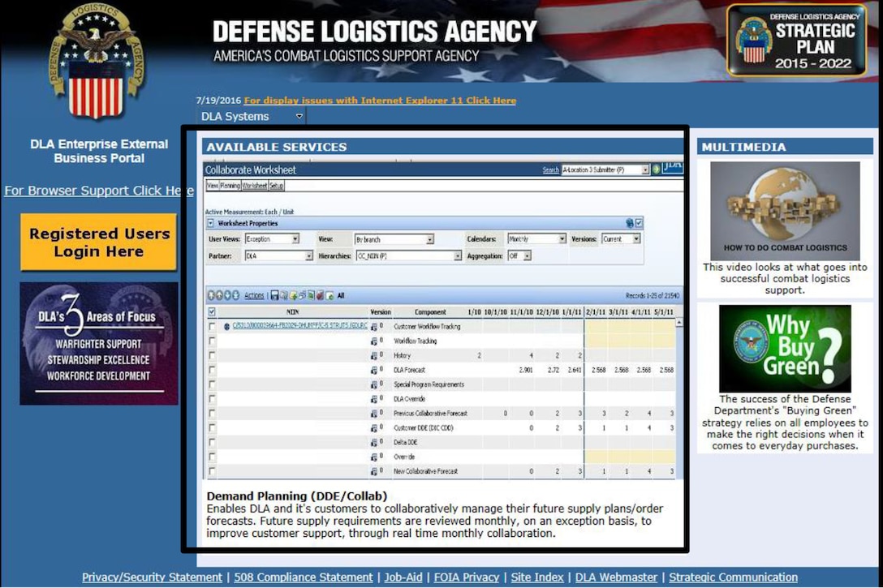Click the Save floppy disk toolbar icon
This screenshot has width=883, height=588.
[x=275, y=295]
